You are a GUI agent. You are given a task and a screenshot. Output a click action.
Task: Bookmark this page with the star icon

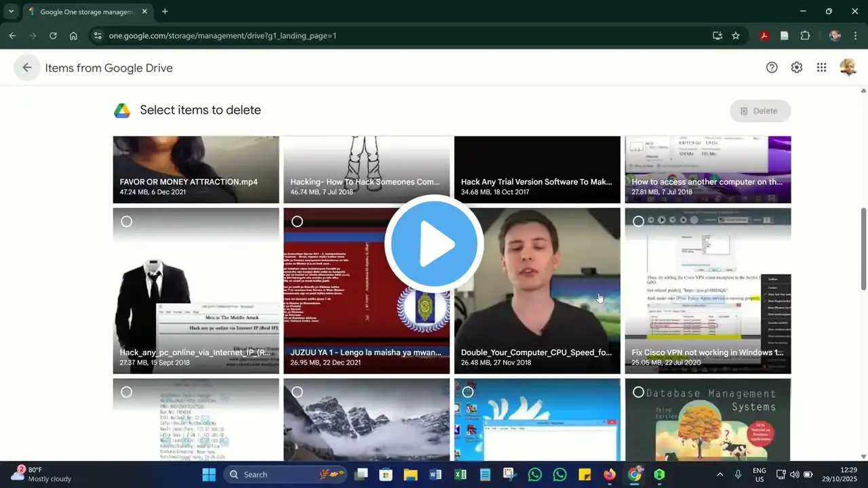coord(736,36)
